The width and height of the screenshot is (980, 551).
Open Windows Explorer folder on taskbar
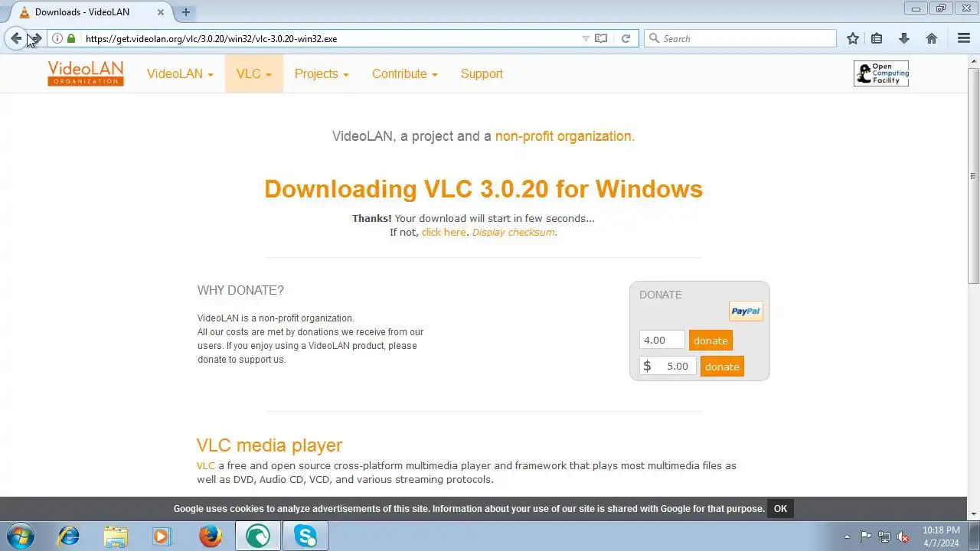116,536
